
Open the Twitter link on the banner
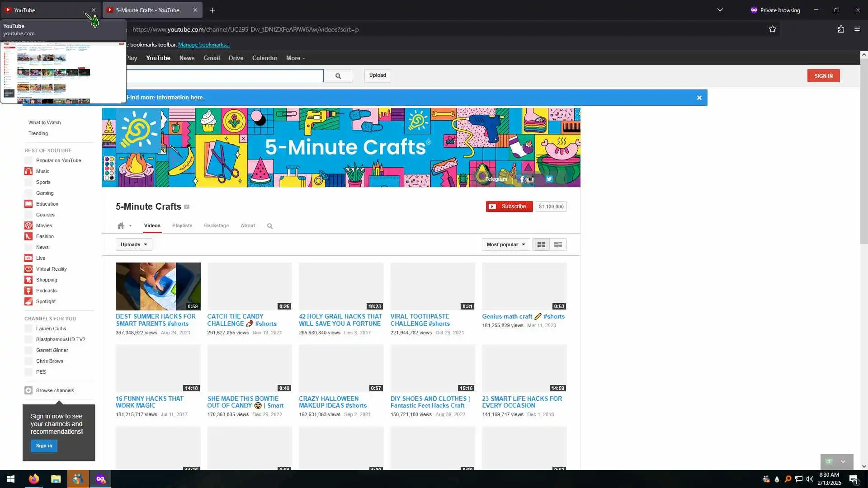coord(549,179)
